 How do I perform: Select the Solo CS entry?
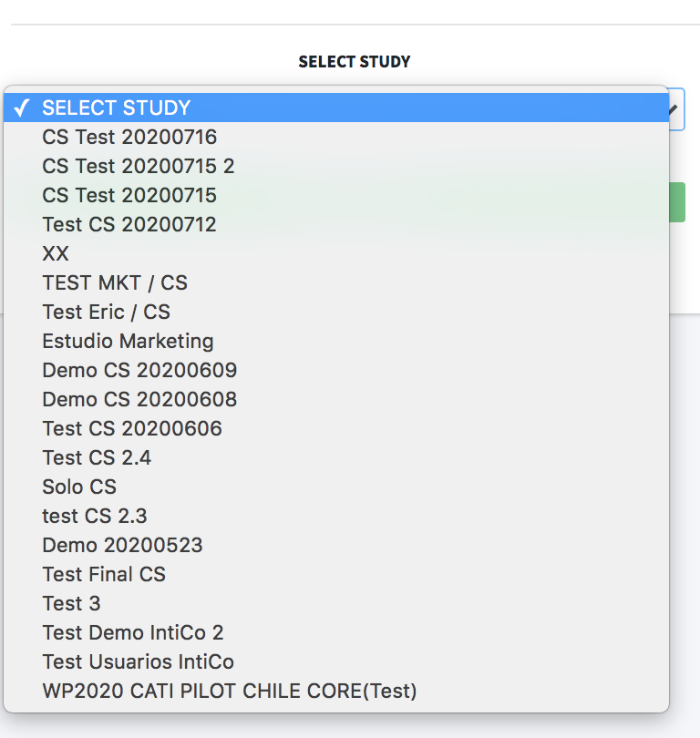click(336, 487)
